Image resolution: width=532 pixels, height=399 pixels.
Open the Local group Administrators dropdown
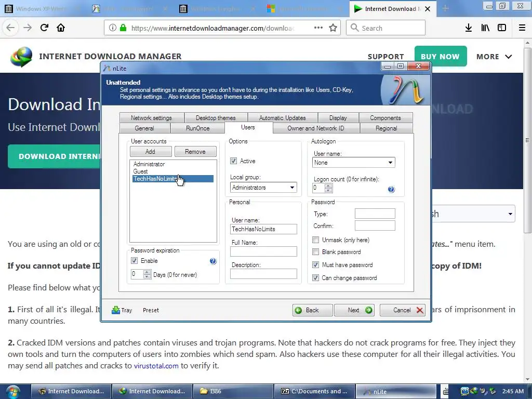263,187
